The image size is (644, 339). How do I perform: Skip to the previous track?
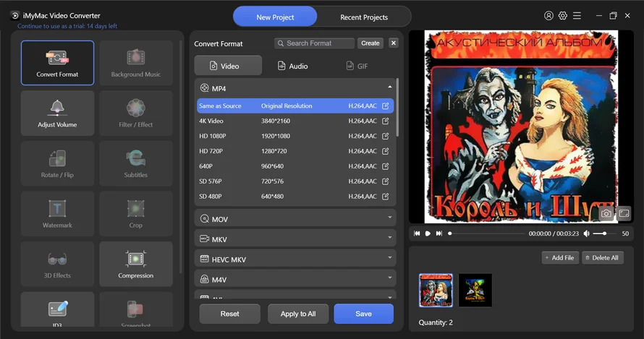pyautogui.click(x=417, y=233)
